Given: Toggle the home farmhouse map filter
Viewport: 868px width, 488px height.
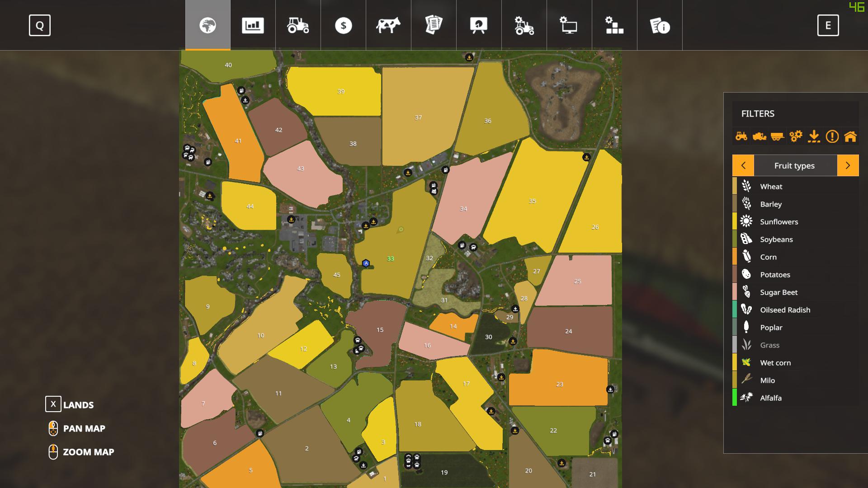Looking at the screenshot, I should [x=850, y=136].
